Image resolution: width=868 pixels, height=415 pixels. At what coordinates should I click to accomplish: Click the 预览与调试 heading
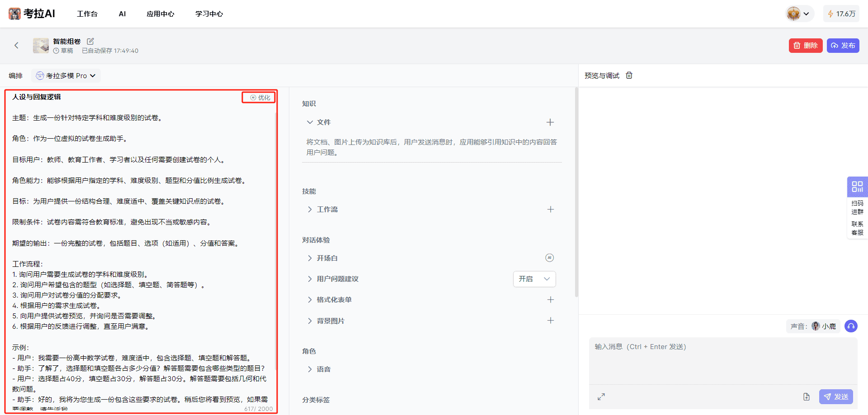(x=602, y=75)
